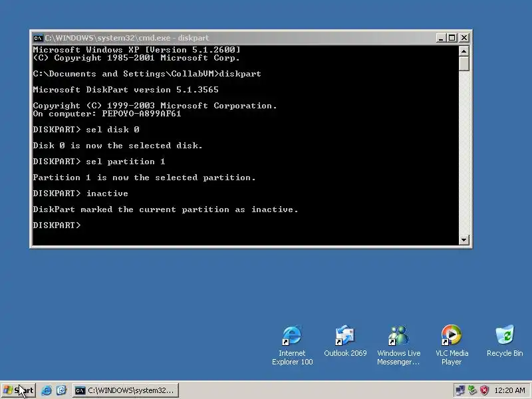Viewport: 532px width, 399px height.
Task: Click the 'inactive' command line
Action: 80,194
